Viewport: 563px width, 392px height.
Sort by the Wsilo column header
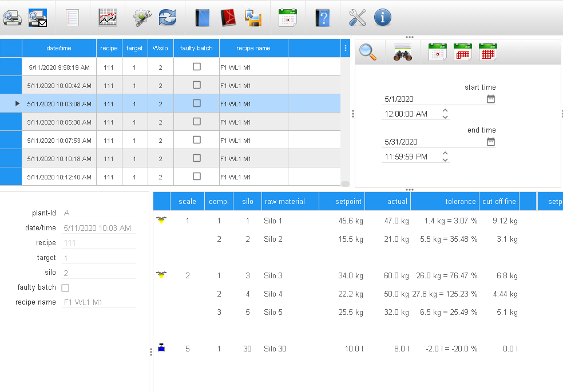coord(161,48)
